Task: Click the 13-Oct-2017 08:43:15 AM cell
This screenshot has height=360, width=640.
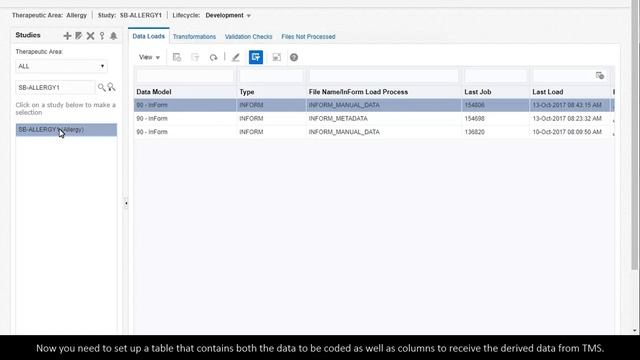Action: coord(567,105)
